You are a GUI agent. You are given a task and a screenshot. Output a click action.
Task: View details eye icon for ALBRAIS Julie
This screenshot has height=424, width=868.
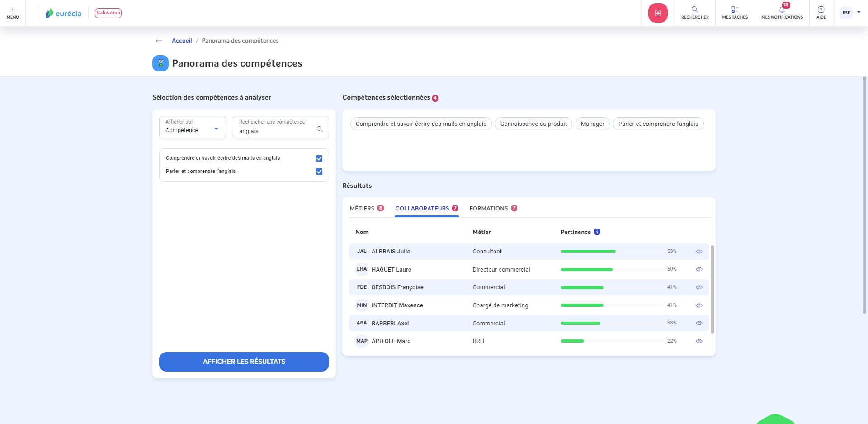coord(699,252)
